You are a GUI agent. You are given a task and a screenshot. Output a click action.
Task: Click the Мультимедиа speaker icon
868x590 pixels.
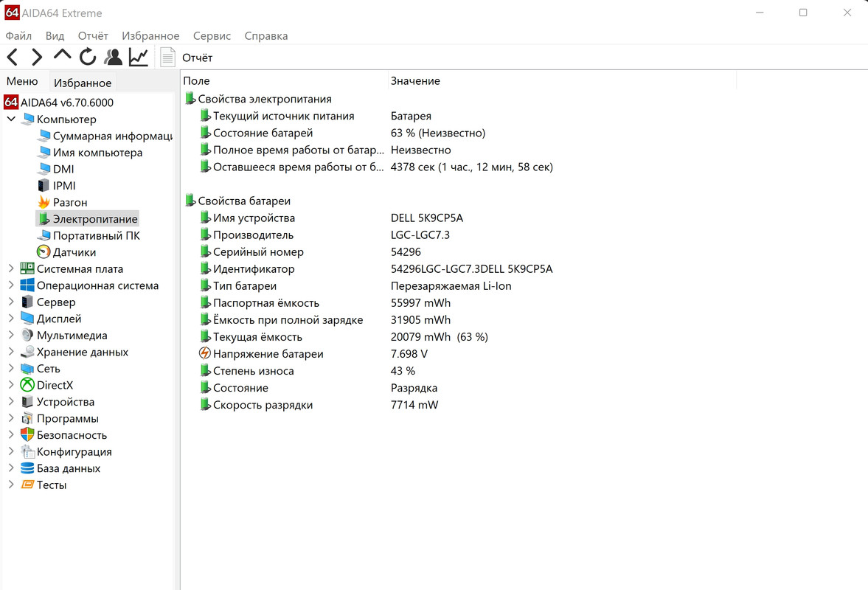[27, 335]
